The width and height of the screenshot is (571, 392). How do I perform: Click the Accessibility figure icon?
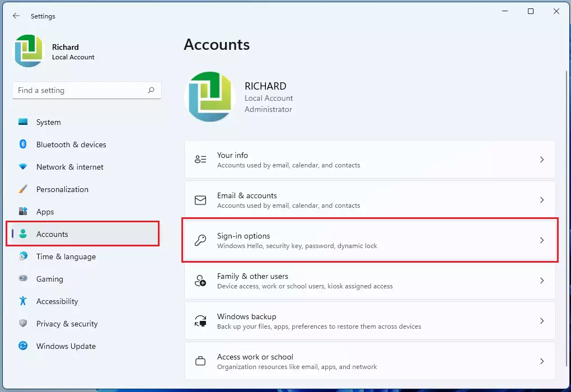23,301
